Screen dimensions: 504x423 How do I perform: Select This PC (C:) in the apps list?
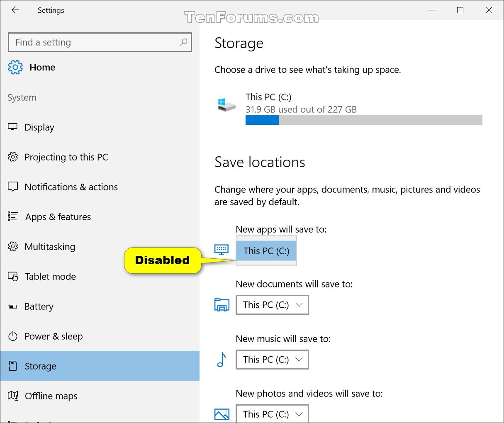[266, 251]
